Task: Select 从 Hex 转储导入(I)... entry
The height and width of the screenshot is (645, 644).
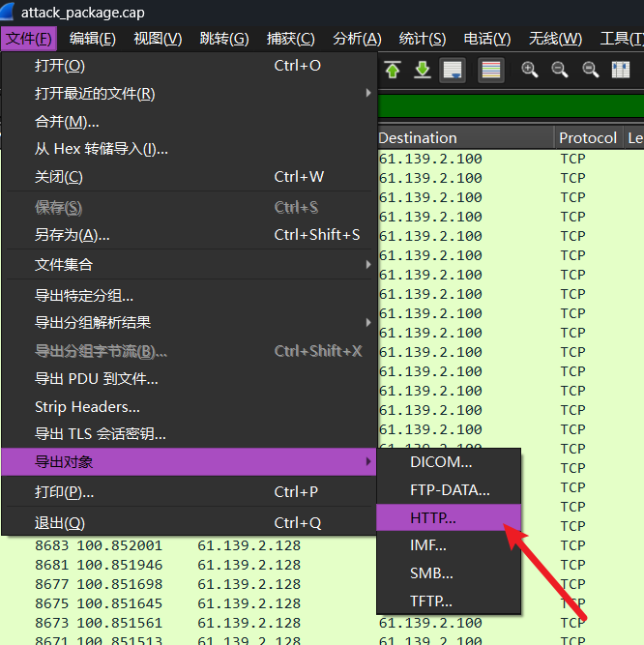Action: coord(189,149)
